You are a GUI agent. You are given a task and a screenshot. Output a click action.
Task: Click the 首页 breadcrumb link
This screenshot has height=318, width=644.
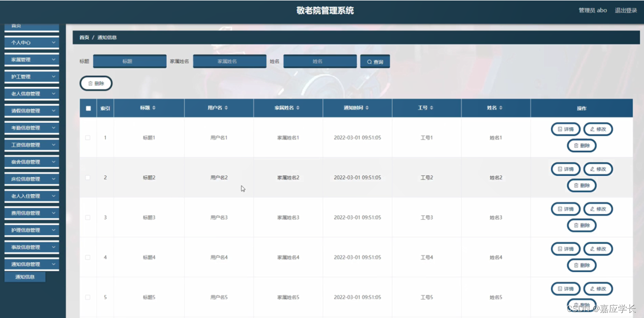[x=84, y=38]
